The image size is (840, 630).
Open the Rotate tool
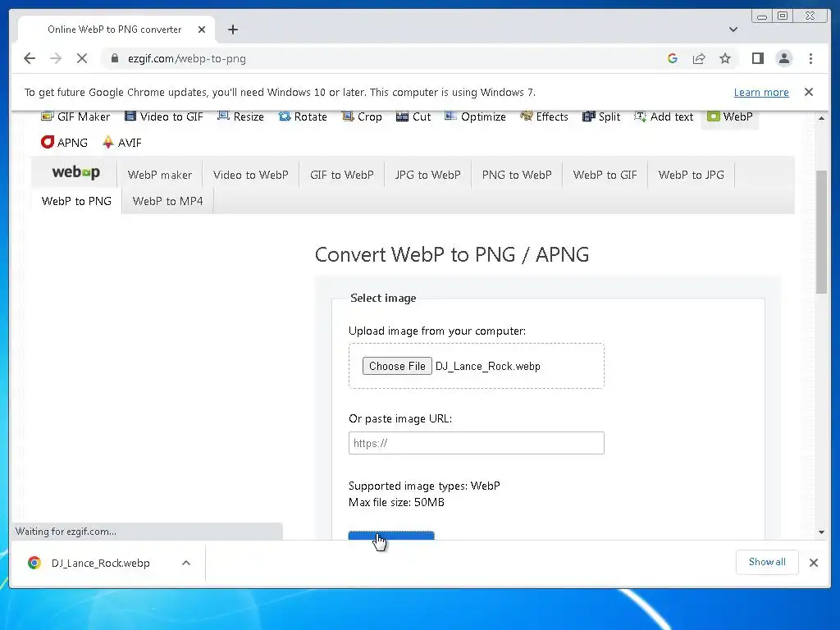point(303,116)
